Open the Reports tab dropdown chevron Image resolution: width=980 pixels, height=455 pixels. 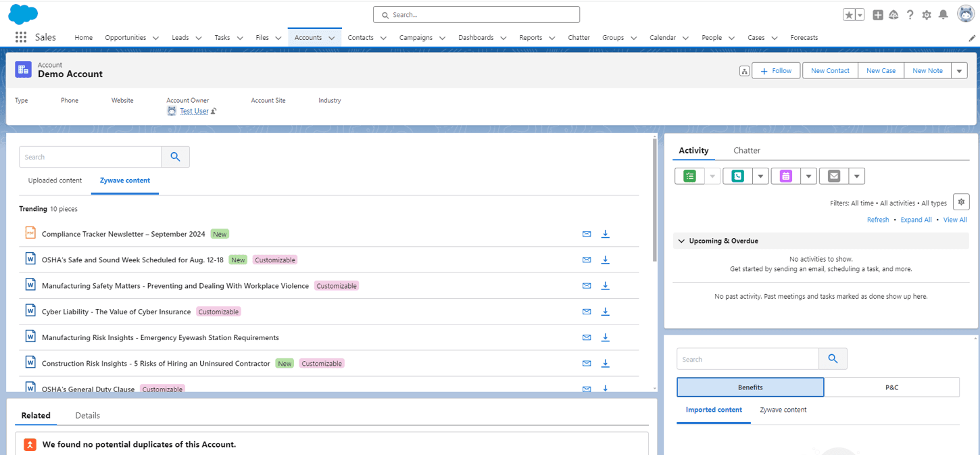552,39
